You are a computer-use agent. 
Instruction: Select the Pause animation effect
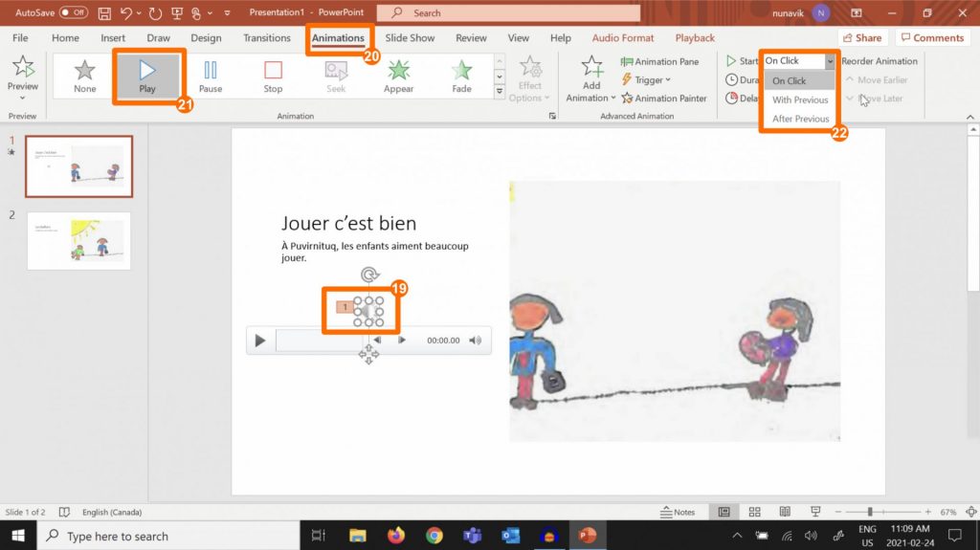point(211,77)
